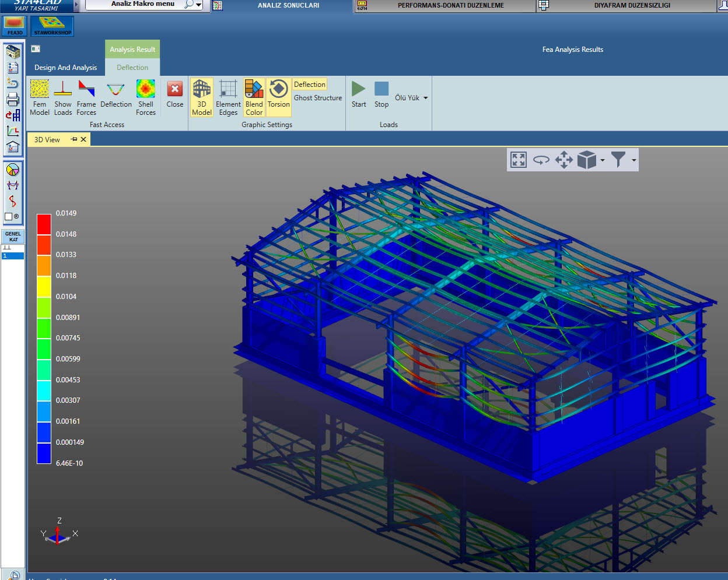Viewport: 728px width, 580px height.
Task: Click the orbit rotate view icon
Action: point(541,160)
